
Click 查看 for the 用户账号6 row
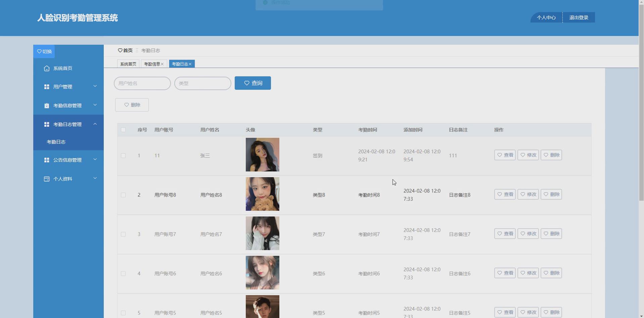[x=505, y=273]
